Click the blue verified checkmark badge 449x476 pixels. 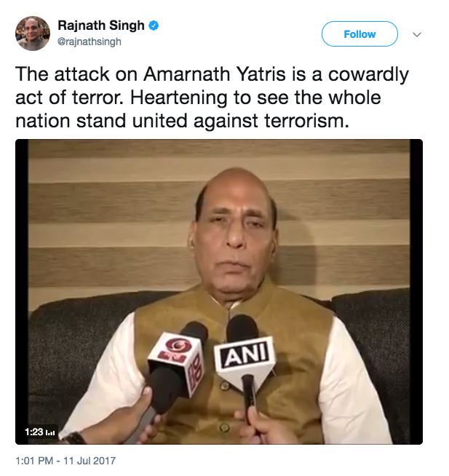tap(154, 25)
